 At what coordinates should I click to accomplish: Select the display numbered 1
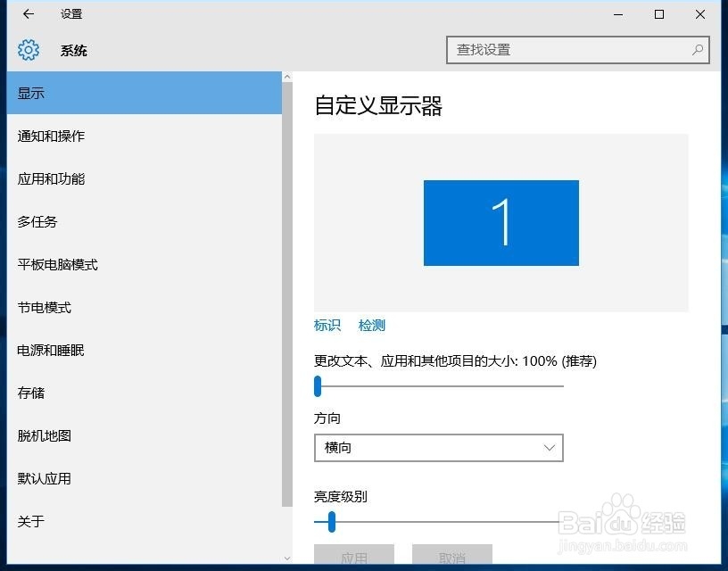[500, 223]
